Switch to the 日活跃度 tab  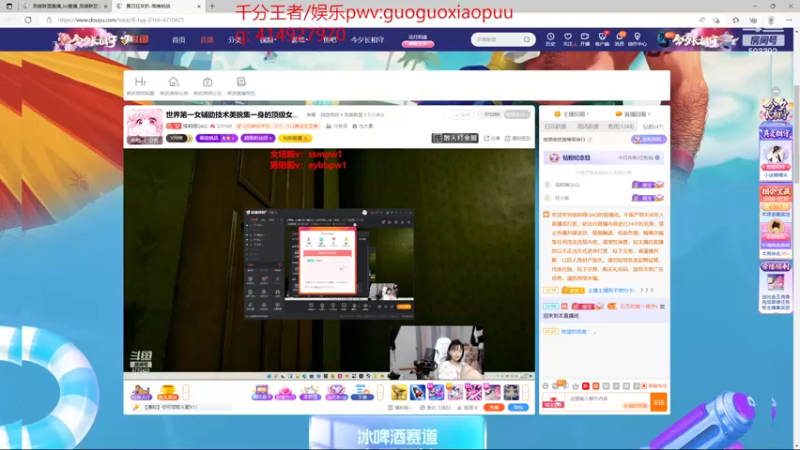(x=556, y=126)
